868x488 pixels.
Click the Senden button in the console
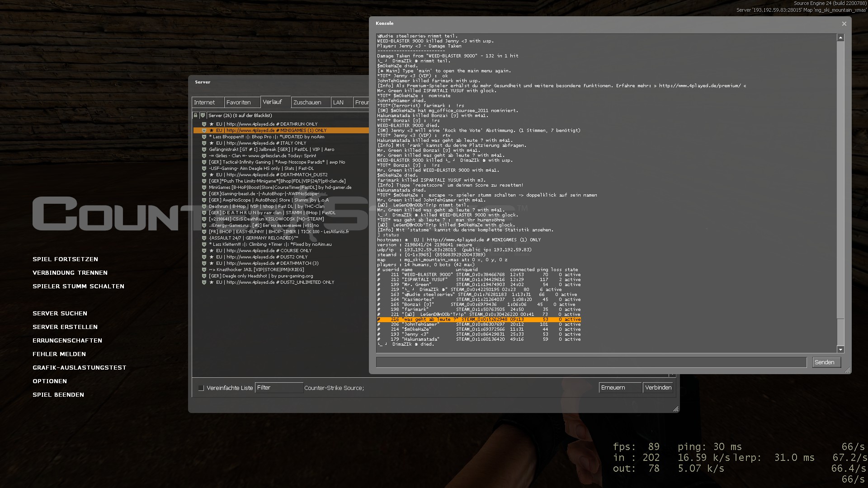(x=826, y=362)
